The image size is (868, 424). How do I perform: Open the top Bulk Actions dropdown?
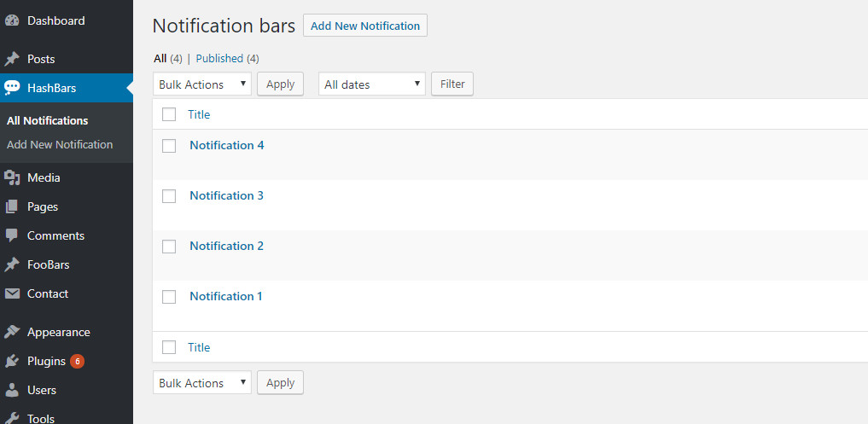[x=202, y=84]
